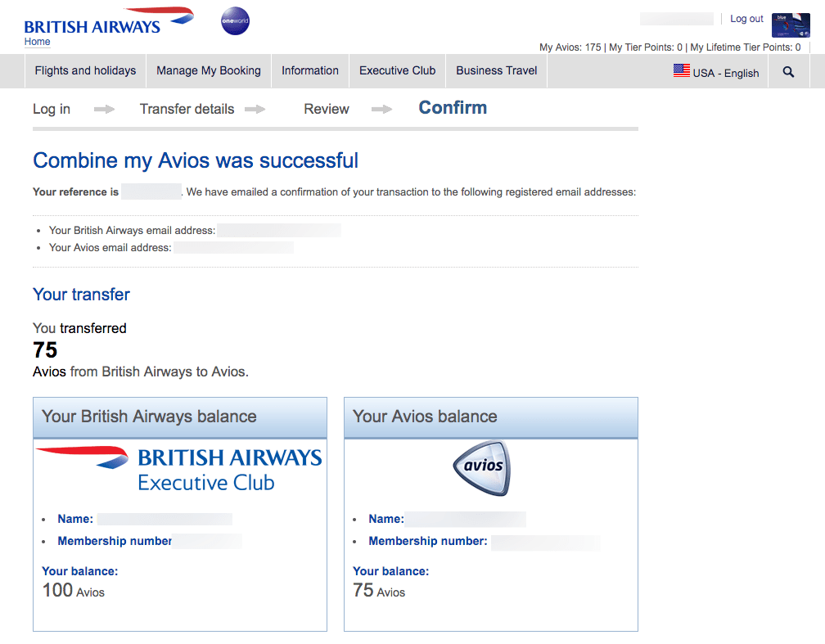Click the oneworld alliance logo
The height and width of the screenshot is (644, 825).
pyautogui.click(x=235, y=21)
